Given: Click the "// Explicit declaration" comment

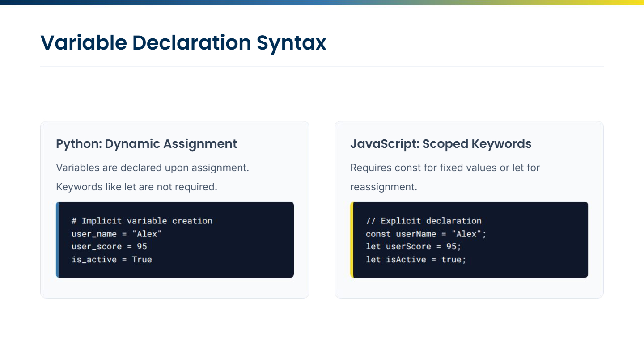Looking at the screenshot, I should coord(423,221).
